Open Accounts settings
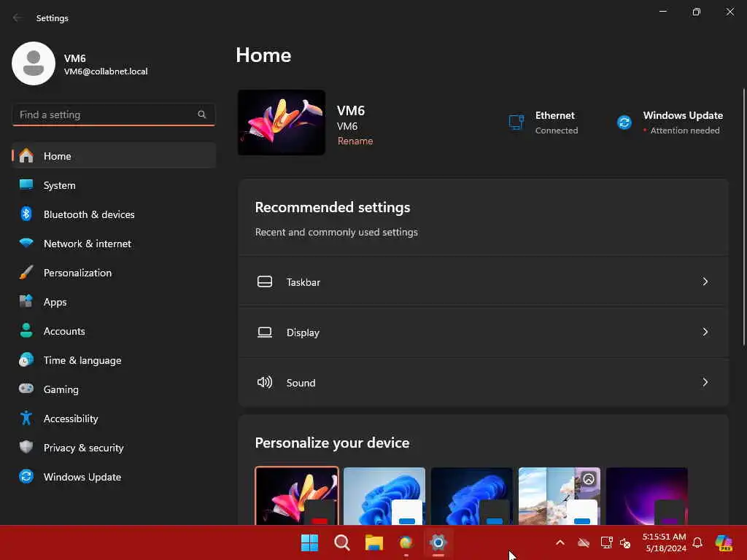This screenshot has width=747, height=560. point(114,331)
